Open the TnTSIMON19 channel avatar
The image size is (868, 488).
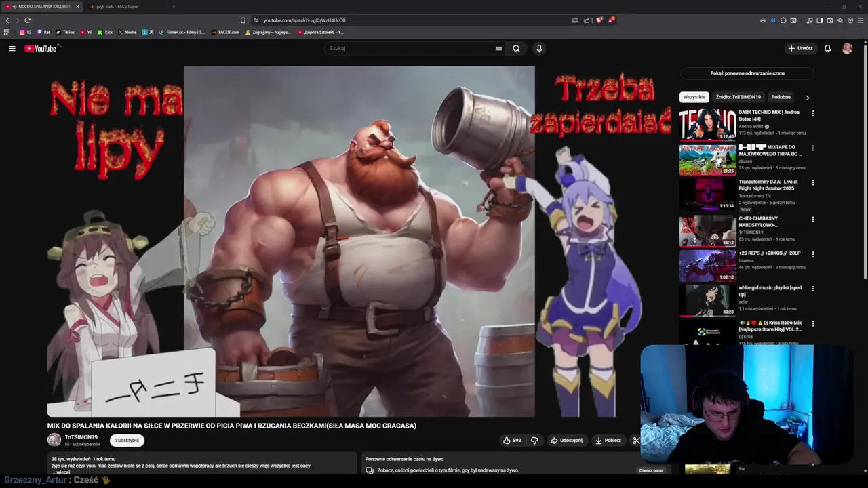(54, 440)
